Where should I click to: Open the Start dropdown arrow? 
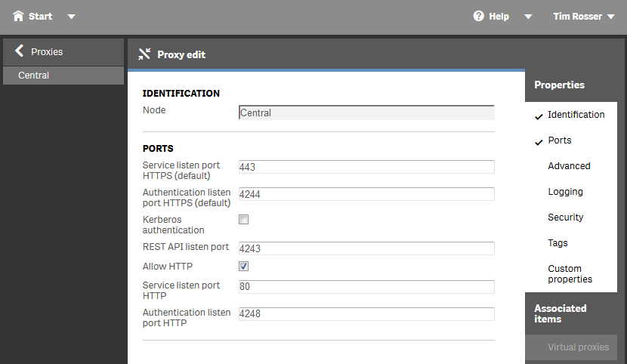[71, 17]
